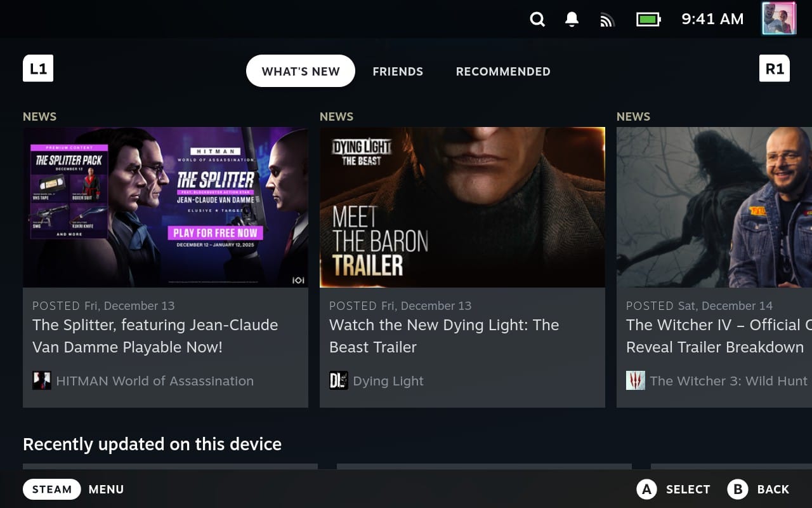Click the R1 bumper glyph
This screenshot has width=812, height=508.
coord(775,69)
